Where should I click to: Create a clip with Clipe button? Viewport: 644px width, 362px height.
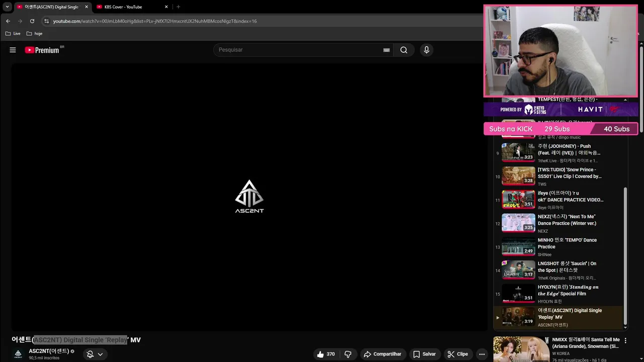[458, 354]
